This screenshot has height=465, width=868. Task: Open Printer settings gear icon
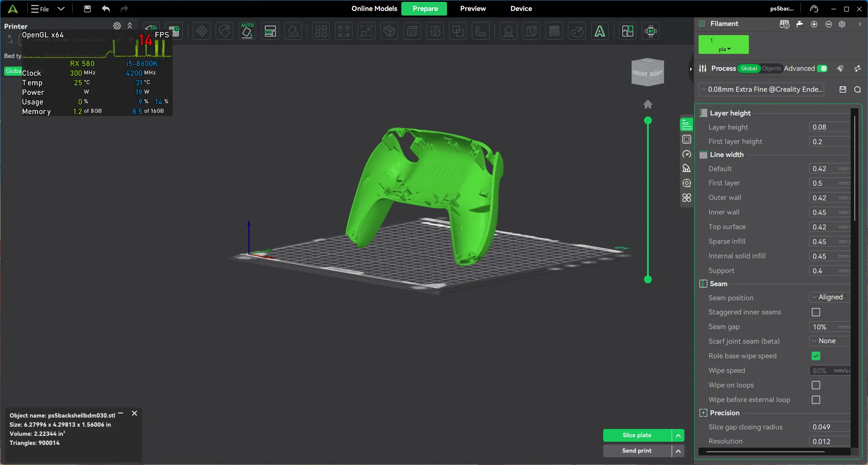pyautogui.click(x=117, y=26)
